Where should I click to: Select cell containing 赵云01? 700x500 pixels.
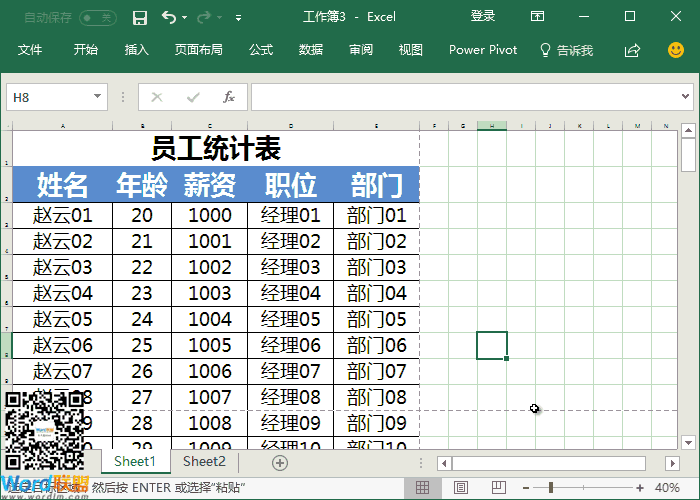point(62,216)
